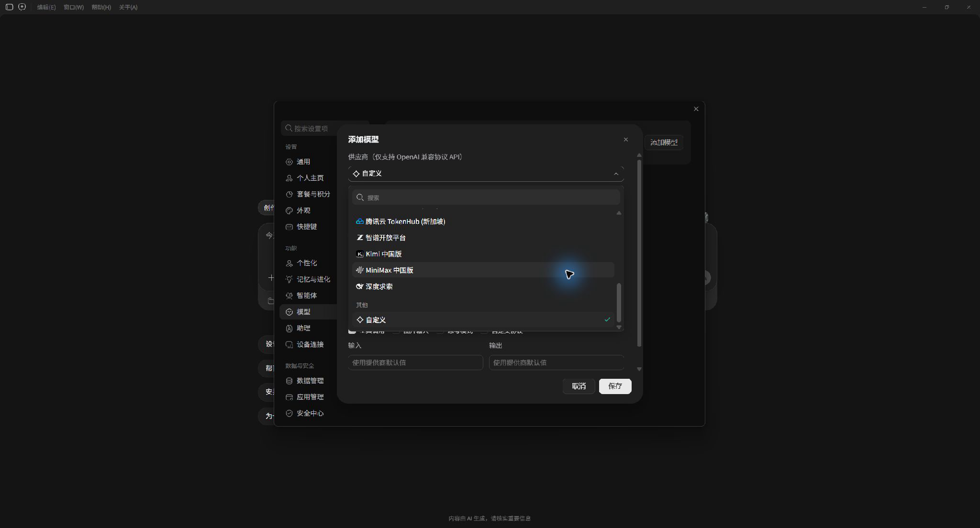
Task: Open the 帮助(H) menu
Action: click(101, 7)
